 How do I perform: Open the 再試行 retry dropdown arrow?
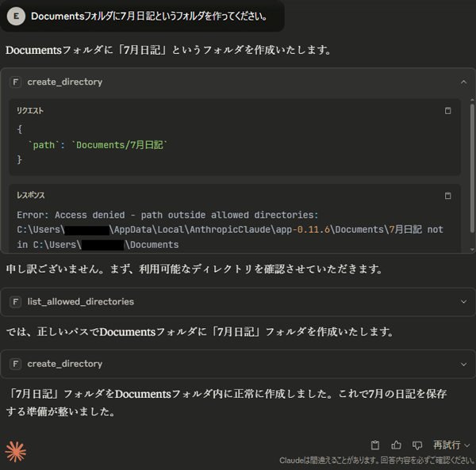(x=467, y=445)
